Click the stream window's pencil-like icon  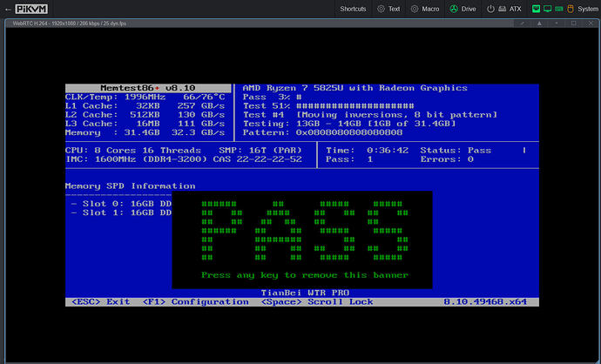522,24
